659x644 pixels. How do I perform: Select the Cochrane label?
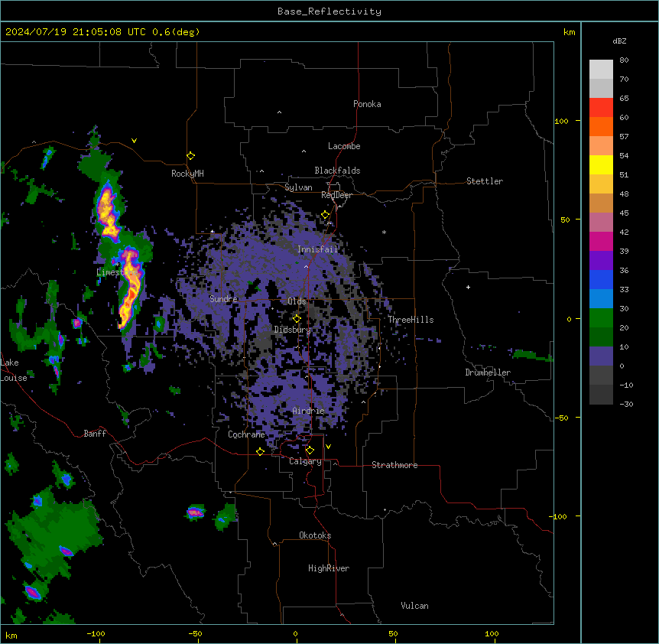click(x=246, y=434)
